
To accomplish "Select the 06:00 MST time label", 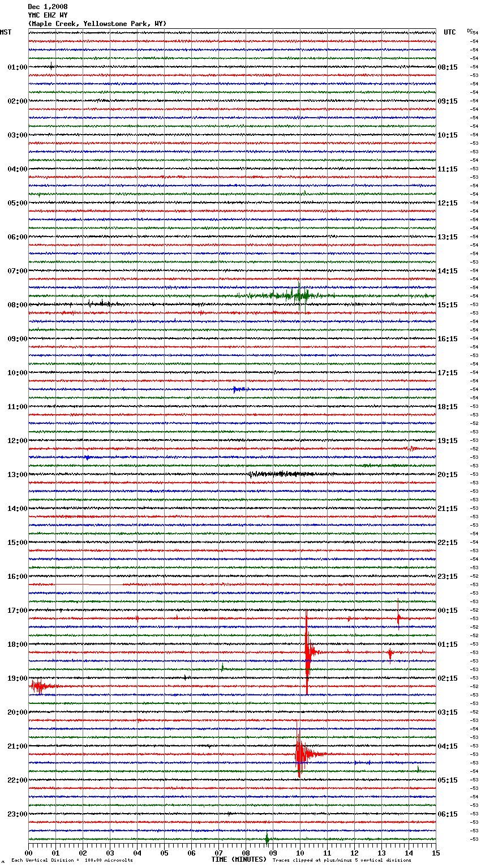I will (x=18, y=237).
